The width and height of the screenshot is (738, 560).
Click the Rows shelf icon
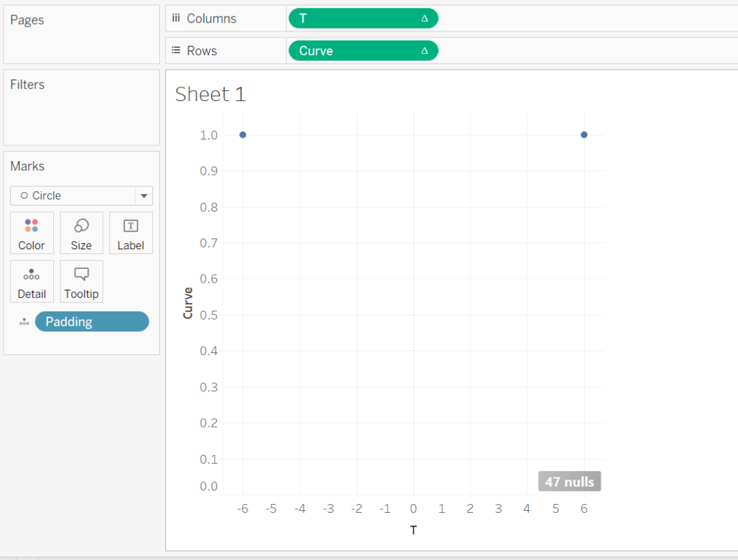pyautogui.click(x=176, y=51)
